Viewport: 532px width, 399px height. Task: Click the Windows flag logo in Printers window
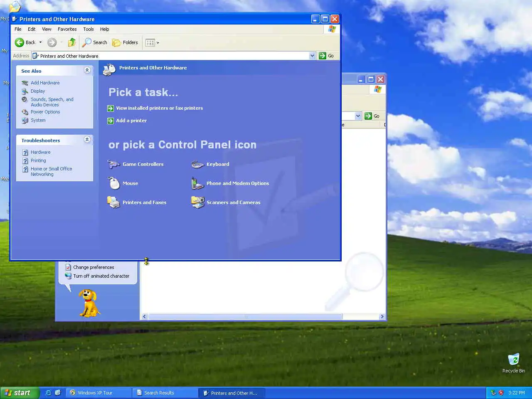pos(332,29)
